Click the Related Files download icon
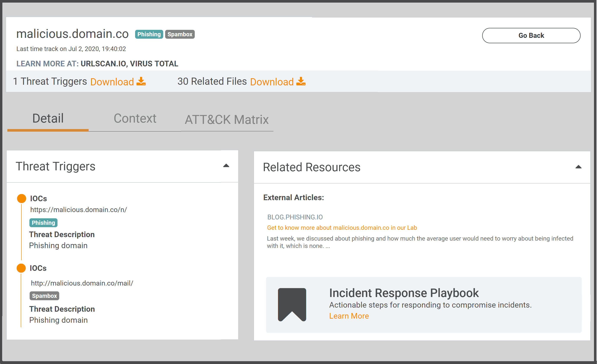 pyautogui.click(x=301, y=81)
